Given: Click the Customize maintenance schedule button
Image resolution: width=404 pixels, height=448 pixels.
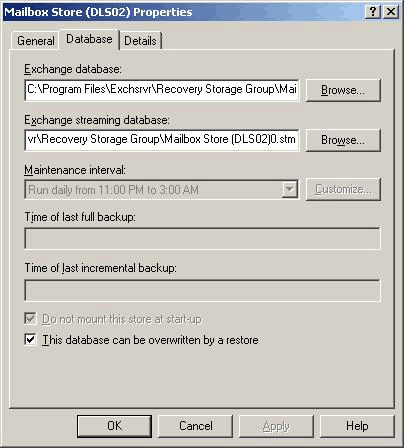Looking at the screenshot, I should 343,189.
